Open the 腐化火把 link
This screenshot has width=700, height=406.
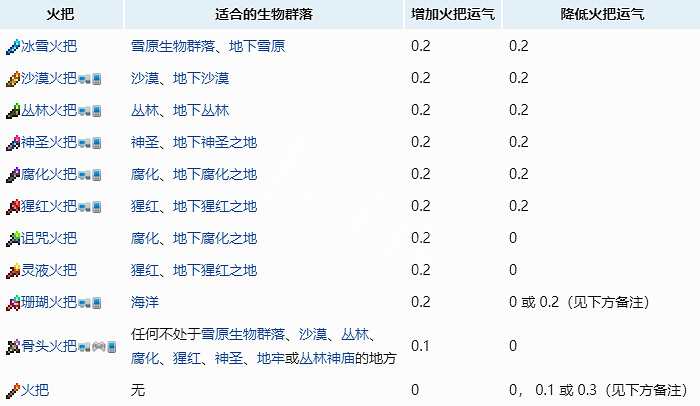(x=49, y=174)
